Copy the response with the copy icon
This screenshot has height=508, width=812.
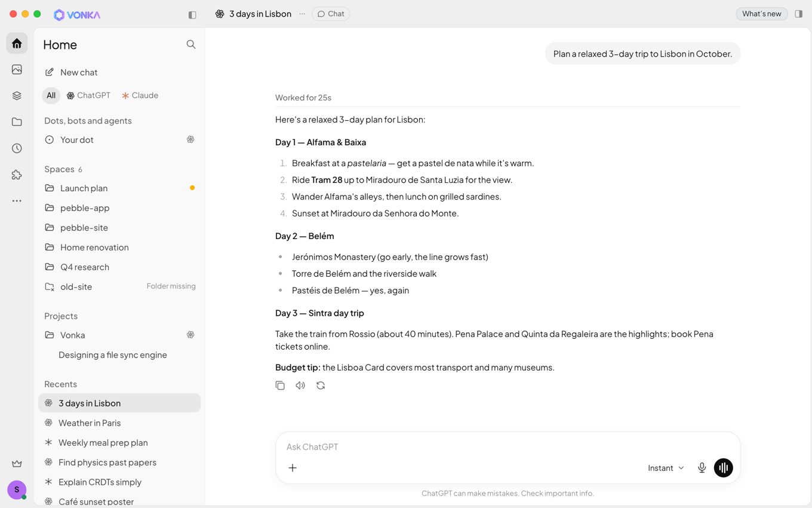(280, 385)
